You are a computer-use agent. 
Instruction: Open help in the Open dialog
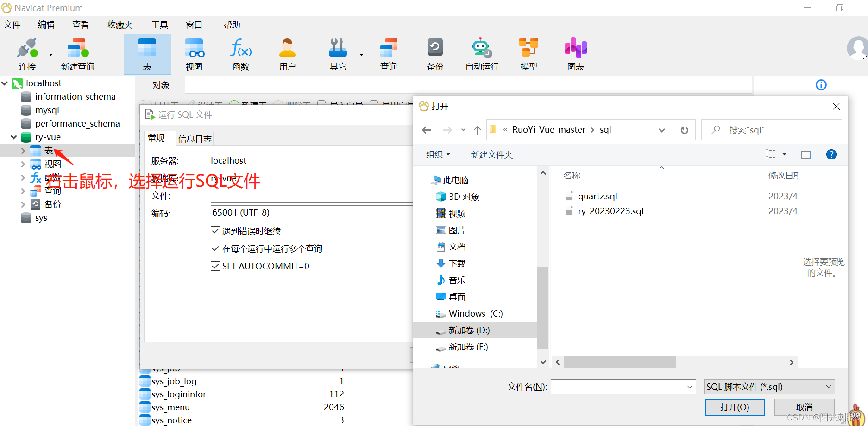pyautogui.click(x=831, y=154)
